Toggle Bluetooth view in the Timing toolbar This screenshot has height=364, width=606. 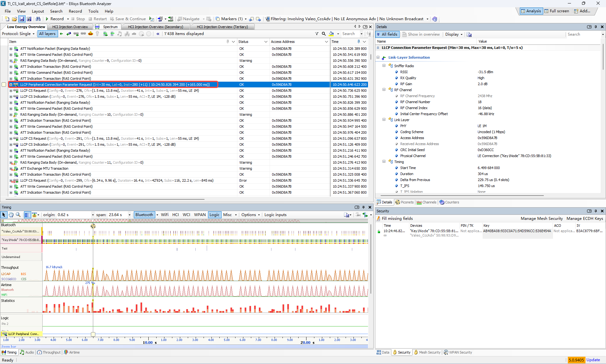pos(144,215)
